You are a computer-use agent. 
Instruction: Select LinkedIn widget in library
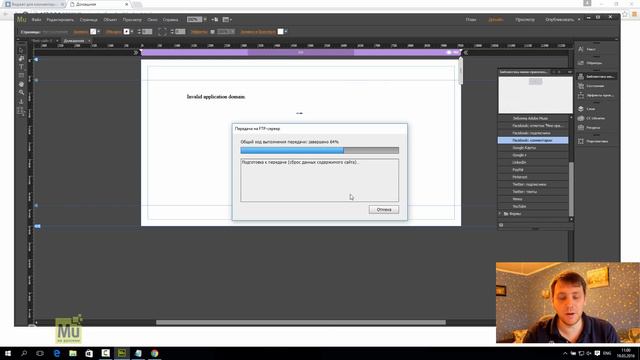tap(533, 162)
